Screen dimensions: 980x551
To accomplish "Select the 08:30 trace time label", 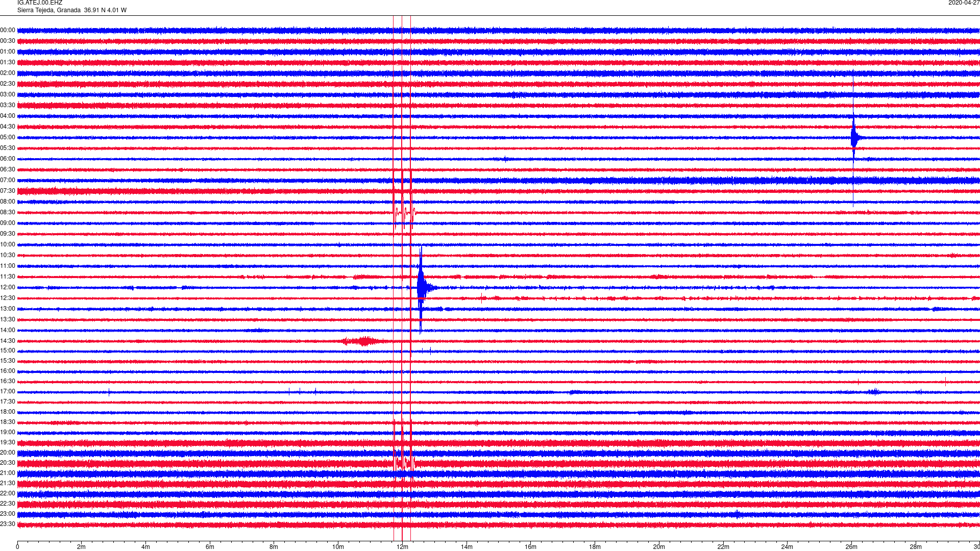I will [x=8, y=213].
